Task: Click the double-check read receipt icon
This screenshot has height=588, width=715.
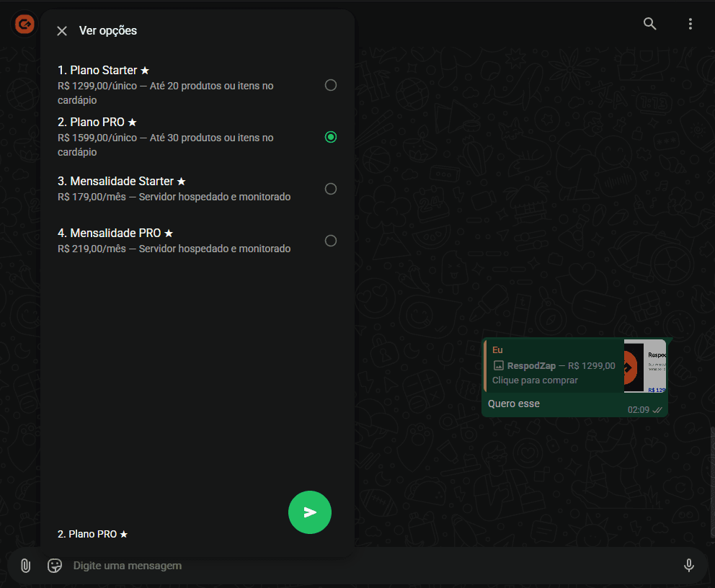Action: pyautogui.click(x=657, y=410)
